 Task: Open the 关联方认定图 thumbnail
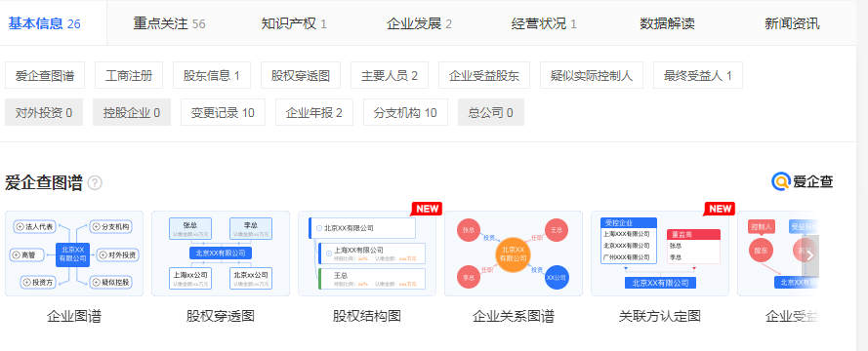[660, 253]
